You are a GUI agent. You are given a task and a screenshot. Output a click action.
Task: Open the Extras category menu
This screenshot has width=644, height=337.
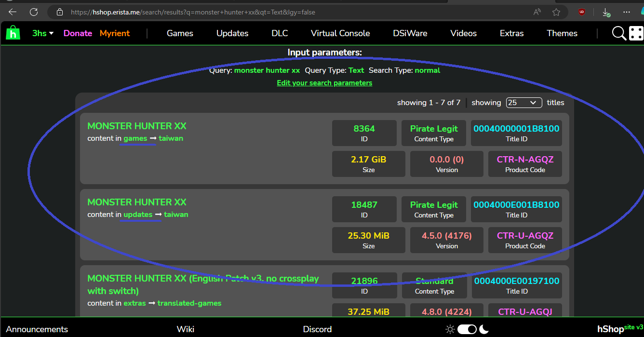point(512,33)
